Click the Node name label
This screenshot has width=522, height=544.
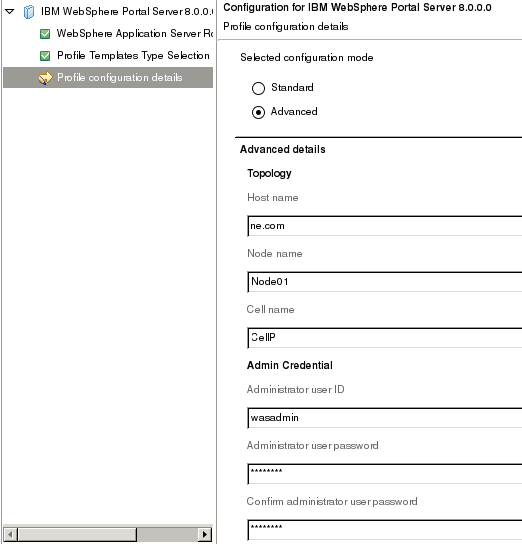pos(274,254)
